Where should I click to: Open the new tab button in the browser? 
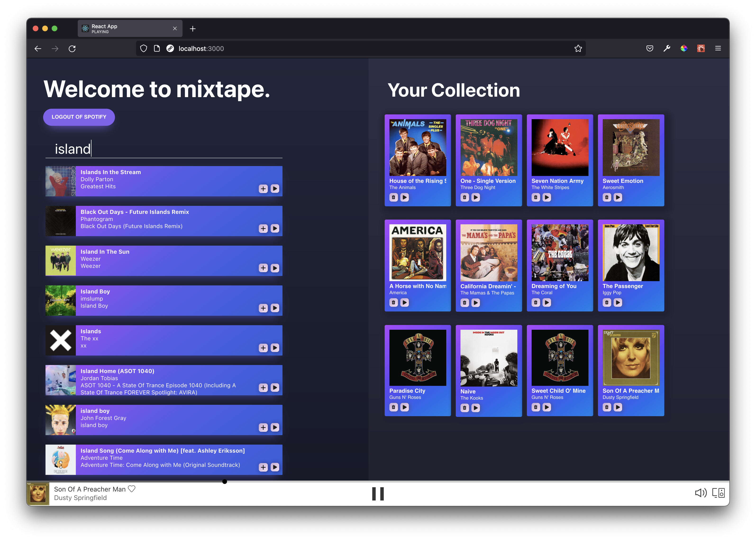click(193, 27)
